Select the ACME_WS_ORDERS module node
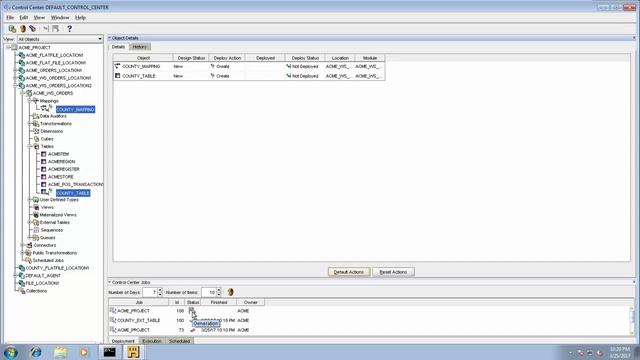This screenshot has width=640, height=360. point(53,93)
